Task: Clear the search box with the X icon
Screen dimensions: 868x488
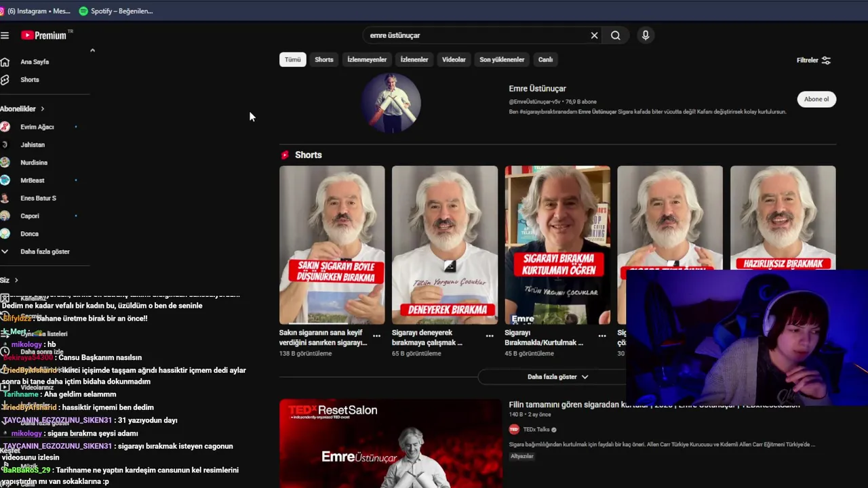Action: pyautogui.click(x=594, y=35)
